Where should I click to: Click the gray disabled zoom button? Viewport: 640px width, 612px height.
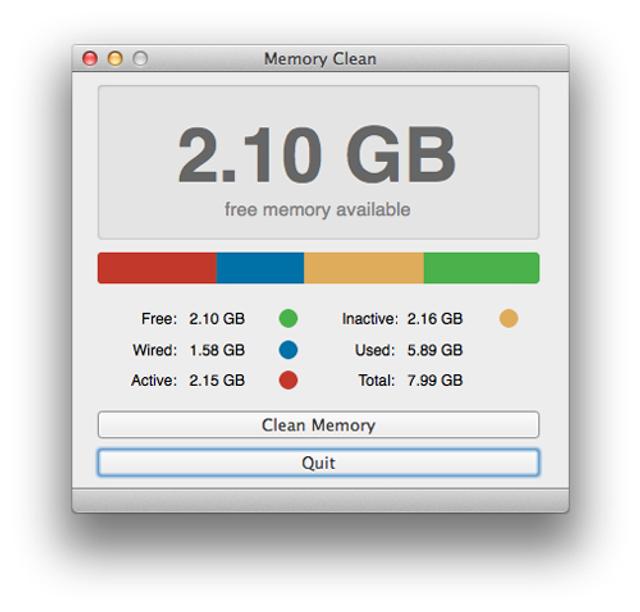coord(140,59)
